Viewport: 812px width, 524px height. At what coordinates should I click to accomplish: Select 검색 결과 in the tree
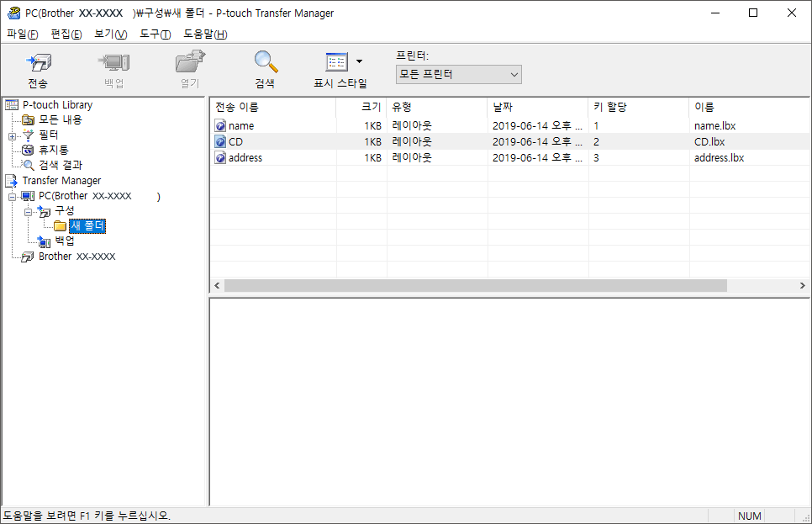[x=61, y=165]
